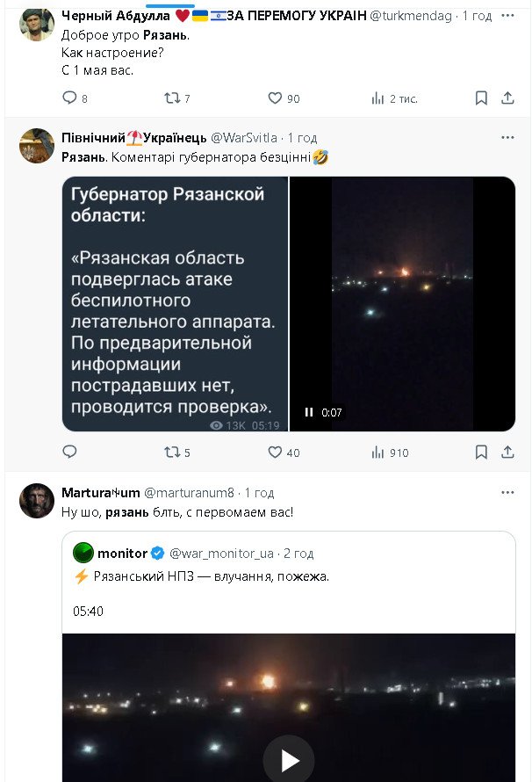Image resolution: width=532 pixels, height=782 pixels.
Task: Open the governor quote screenshot image
Action: click(x=175, y=303)
